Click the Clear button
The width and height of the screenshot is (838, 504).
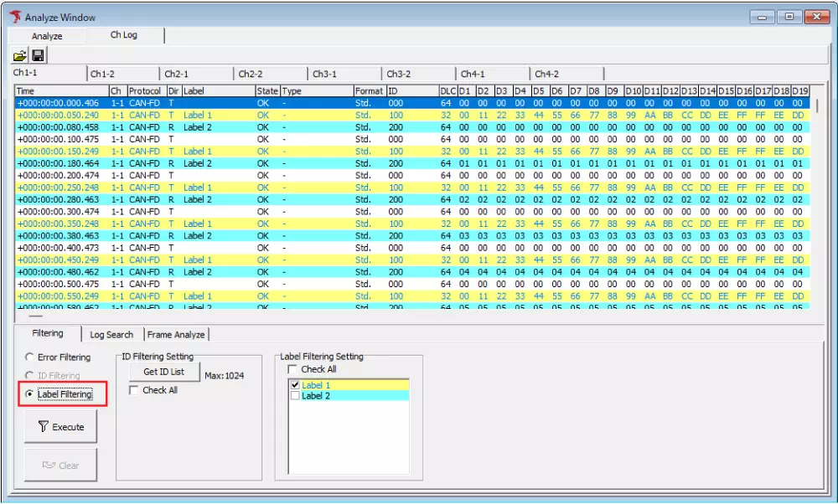coord(60,465)
